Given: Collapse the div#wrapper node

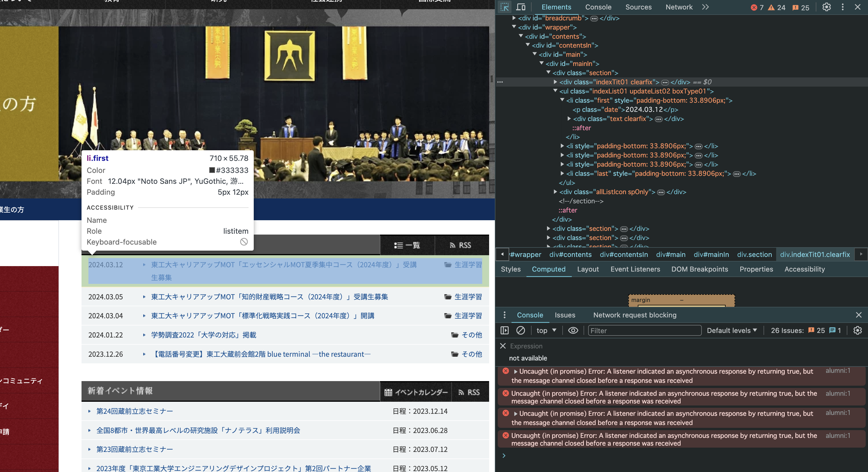Looking at the screenshot, I should pyautogui.click(x=514, y=27).
